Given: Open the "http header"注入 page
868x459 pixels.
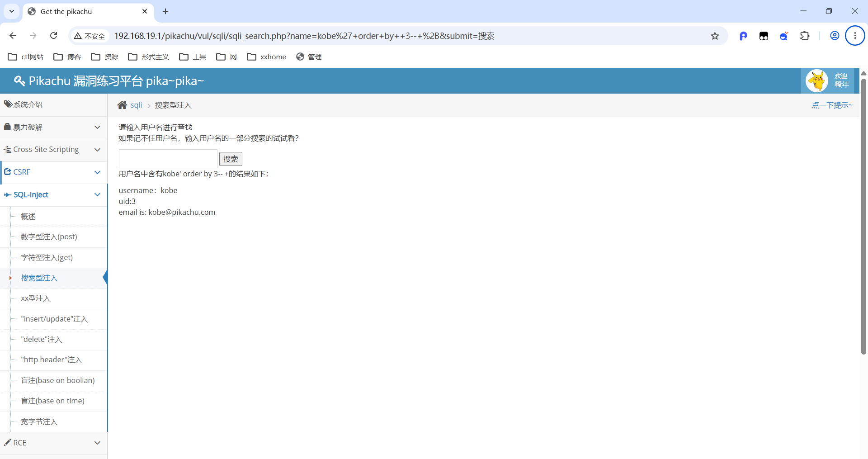Looking at the screenshot, I should pos(51,360).
